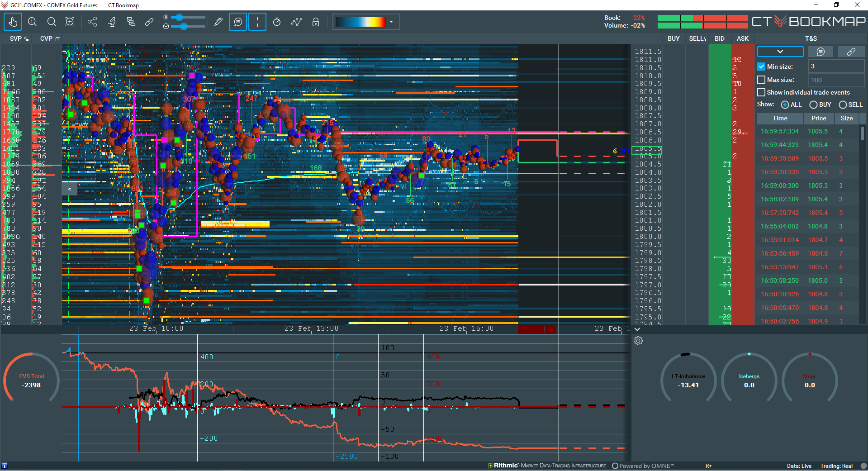
Task: Check Show individual trade events
Action: [761, 92]
